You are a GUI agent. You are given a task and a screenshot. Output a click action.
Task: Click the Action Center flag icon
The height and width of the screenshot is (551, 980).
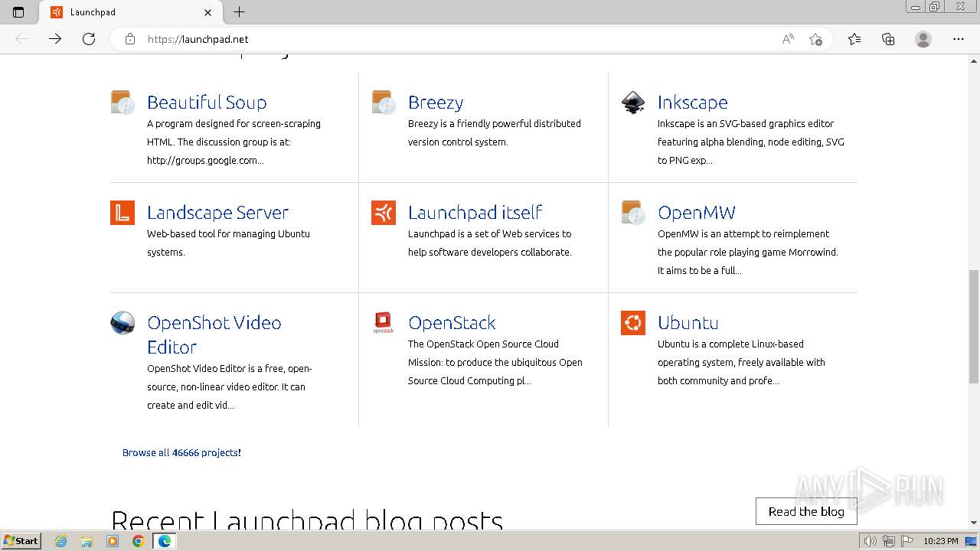coord(907,541)
